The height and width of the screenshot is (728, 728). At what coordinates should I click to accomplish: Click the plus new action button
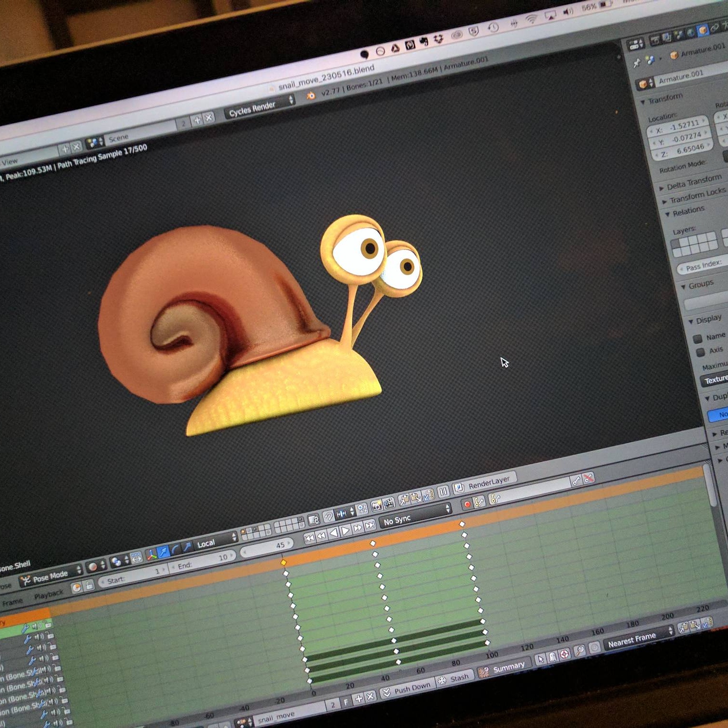[358, 700]
